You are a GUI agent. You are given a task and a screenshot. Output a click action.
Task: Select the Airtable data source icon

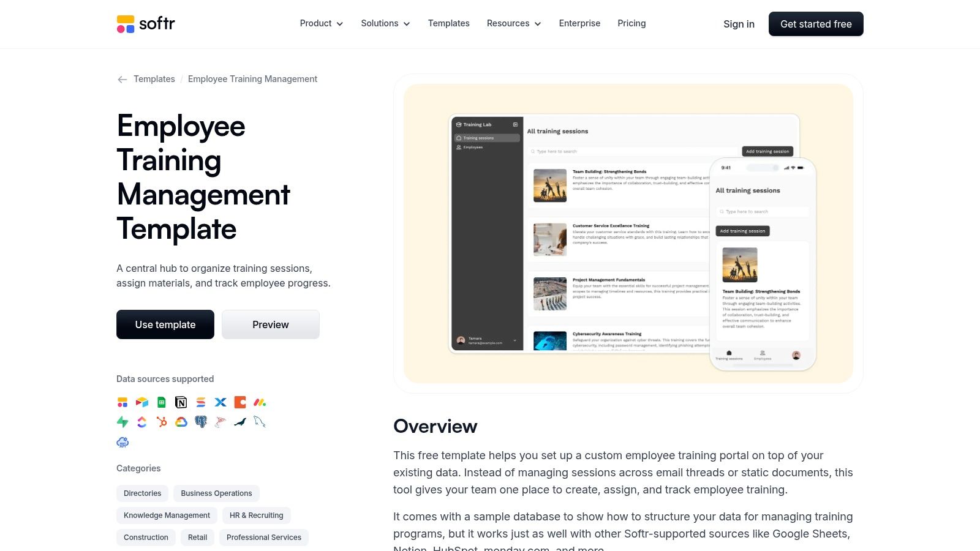click(x=141, y=402)
